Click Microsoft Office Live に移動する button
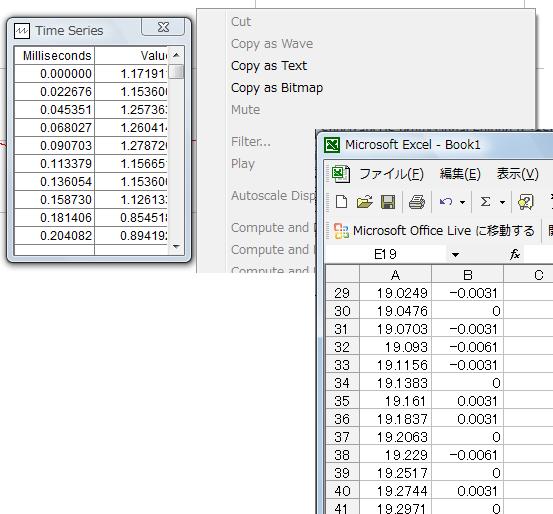Image resolution: width=553 pixels, height=514 pixels. [x=434, y=231]
